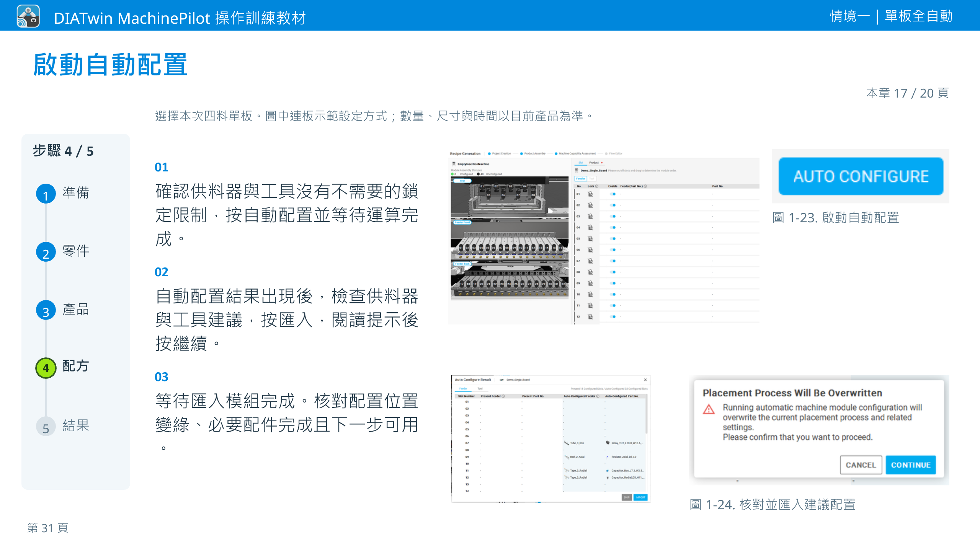Open Feeder tab in Auto Configure Result dialog

point(463,388)
